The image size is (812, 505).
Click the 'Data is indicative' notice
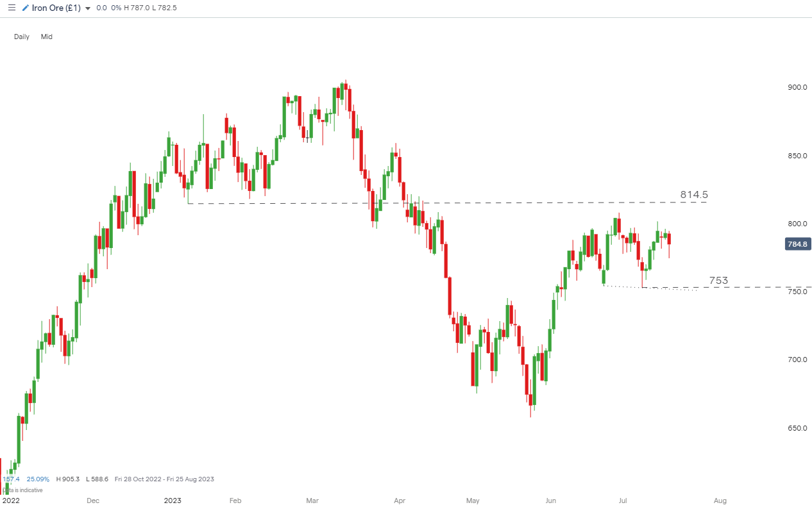(22, 490)
